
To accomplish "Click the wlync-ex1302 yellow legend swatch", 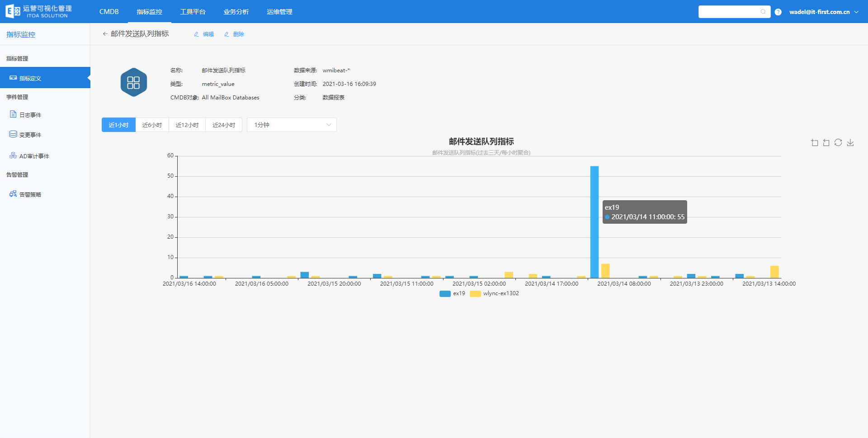I will [475, 294].
